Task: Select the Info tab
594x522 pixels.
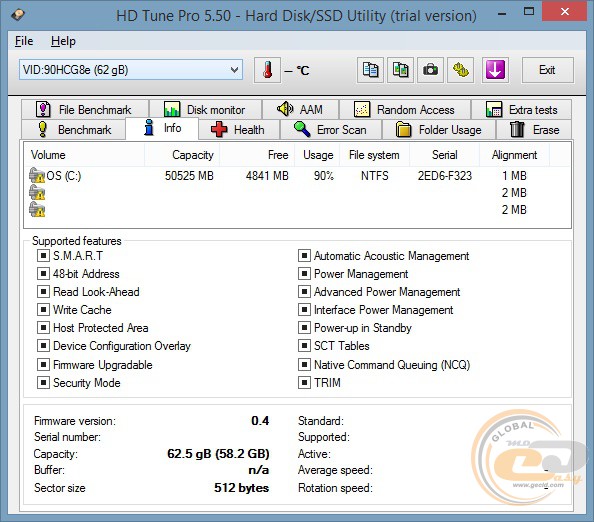Action: coord(162,128)
